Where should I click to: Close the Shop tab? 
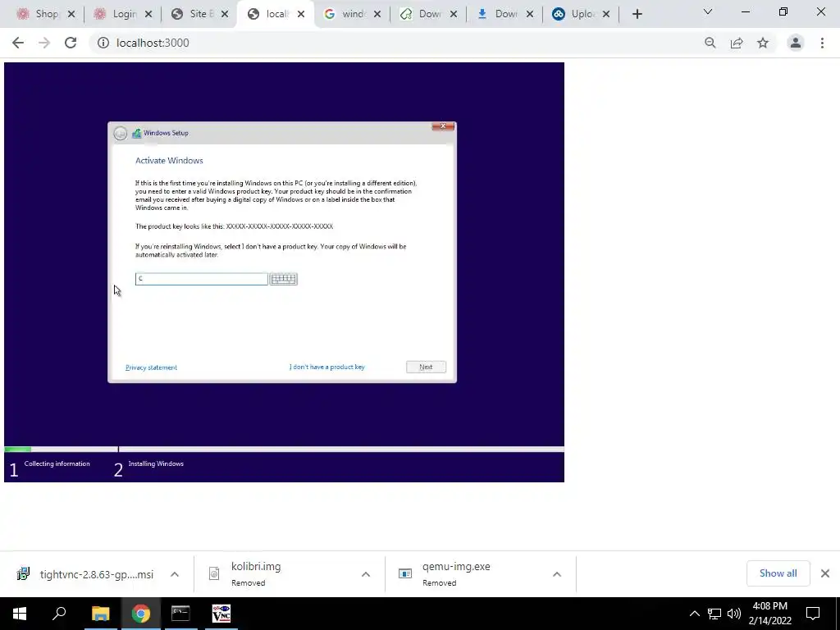pos(71,15)
